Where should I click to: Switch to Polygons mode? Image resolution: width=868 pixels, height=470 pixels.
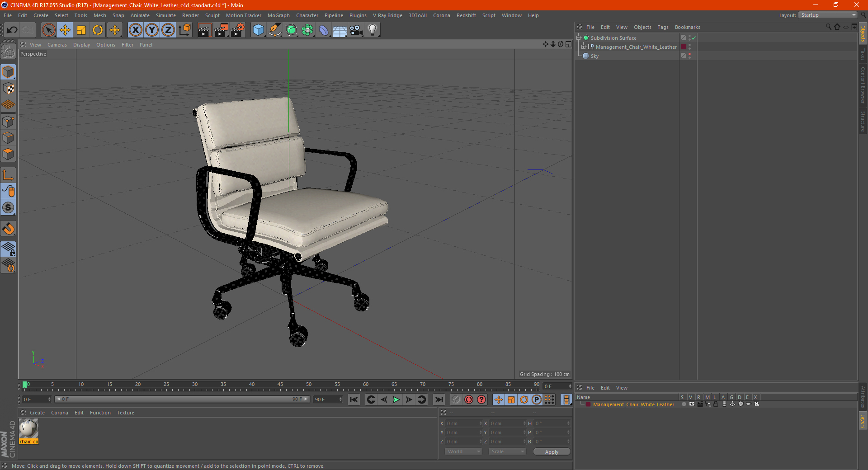click(8, 154)
